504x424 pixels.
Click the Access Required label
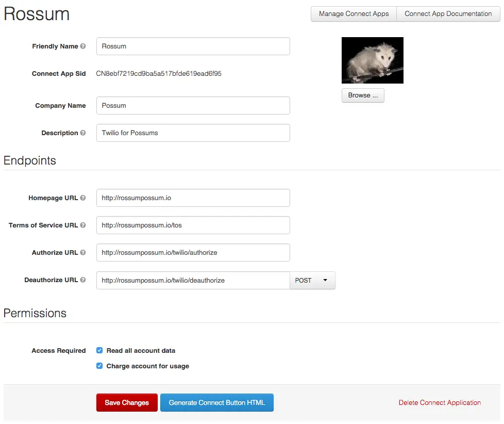59,350
